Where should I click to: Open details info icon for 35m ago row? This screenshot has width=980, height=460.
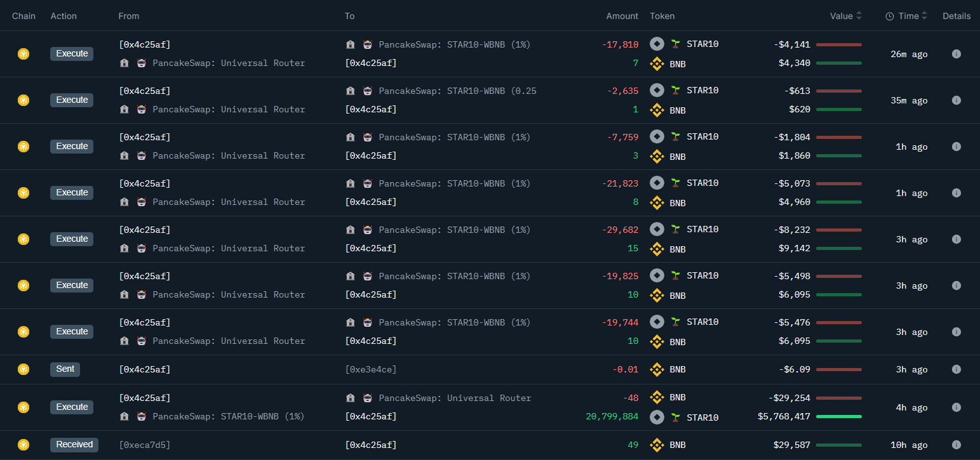[x=957, y=100]
